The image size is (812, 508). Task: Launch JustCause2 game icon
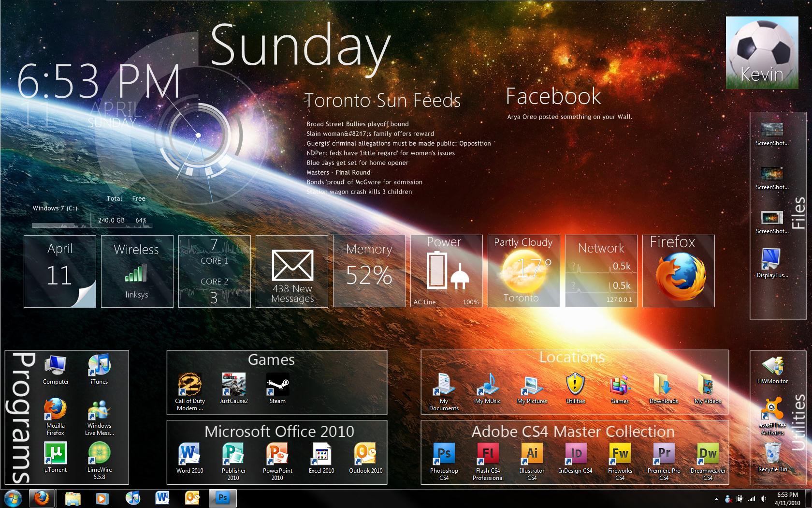coord(233,388)
